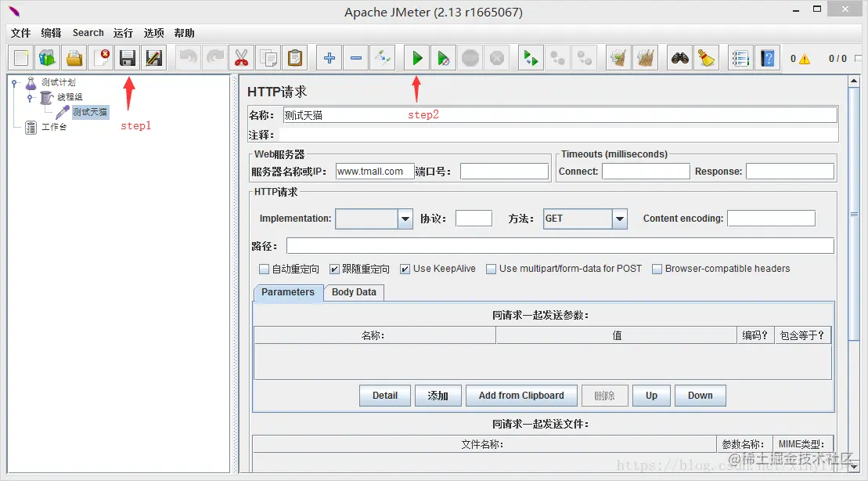Screen dimensions: 868x481
Task: Select 测试计划 in the tree
Action: point(58,82)
